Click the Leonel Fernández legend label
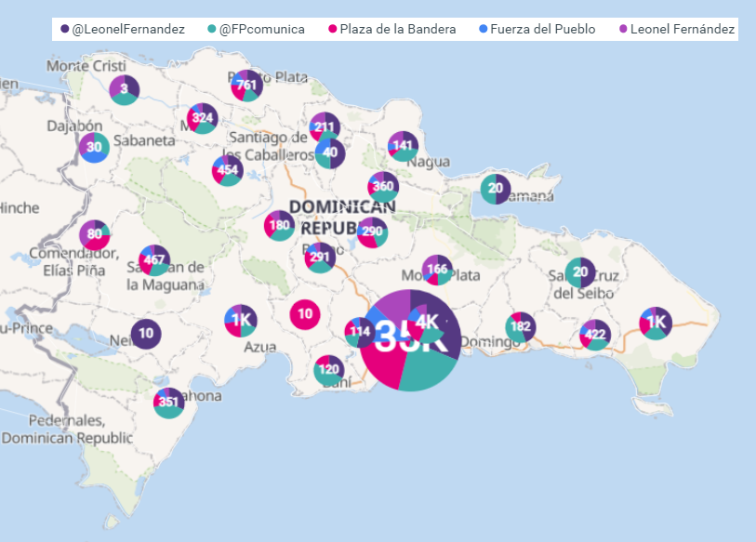 (683, 30)
